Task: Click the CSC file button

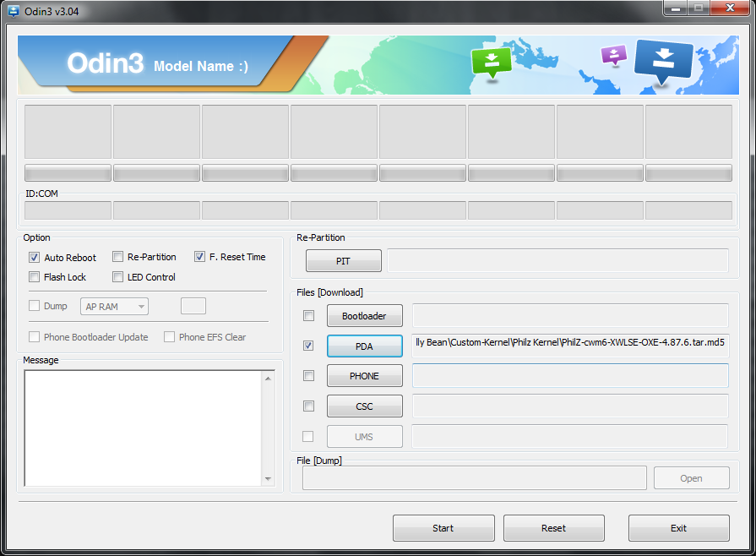Action: coord(365,406)
